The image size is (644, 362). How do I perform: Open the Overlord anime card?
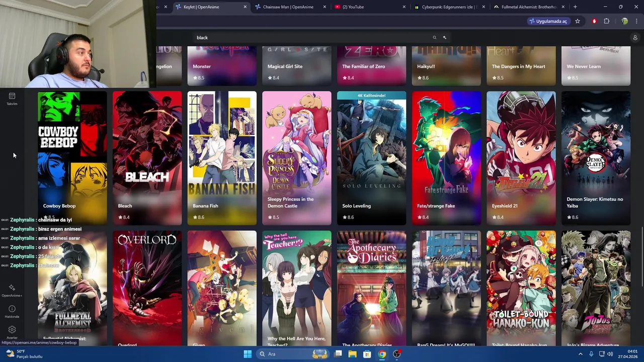point(147,289)
